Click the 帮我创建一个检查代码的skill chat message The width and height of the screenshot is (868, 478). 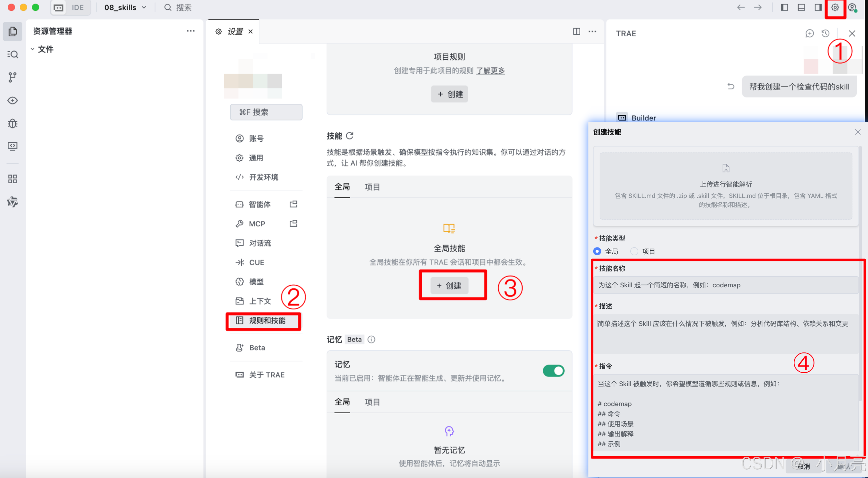(799, 87)
